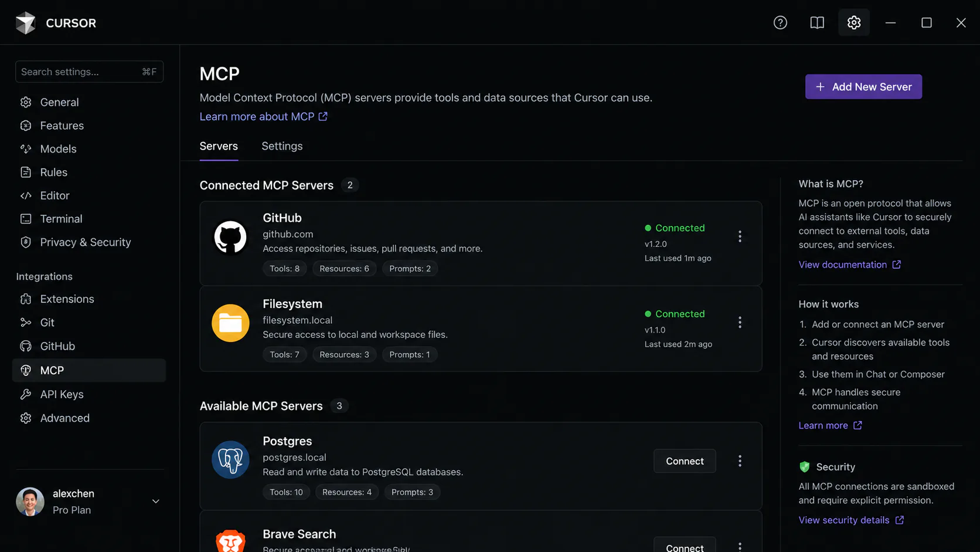Image resolution: width=980 pixels, height=552 pixels.
Task: Open Postgres server more options menu
Action: [x=740, y=461]
